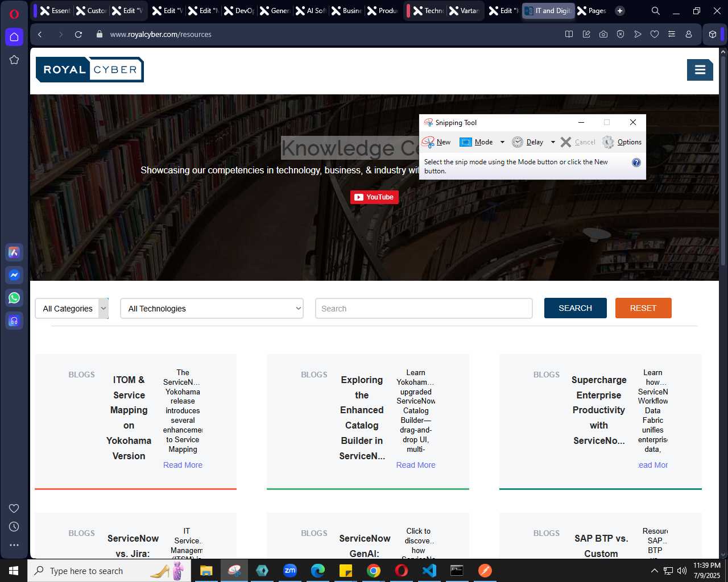Open the sidebar music player icon

(14, 321)
